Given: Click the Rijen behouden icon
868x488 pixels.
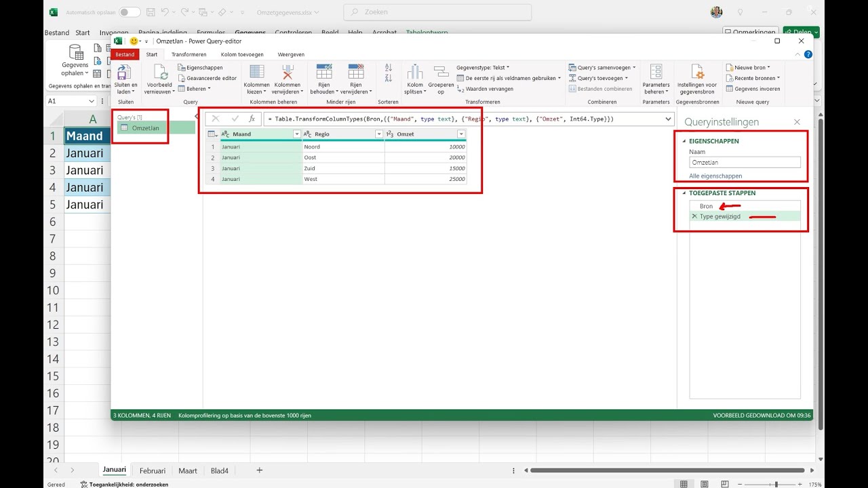Looking at the screenshot, I should click(324, 72).
